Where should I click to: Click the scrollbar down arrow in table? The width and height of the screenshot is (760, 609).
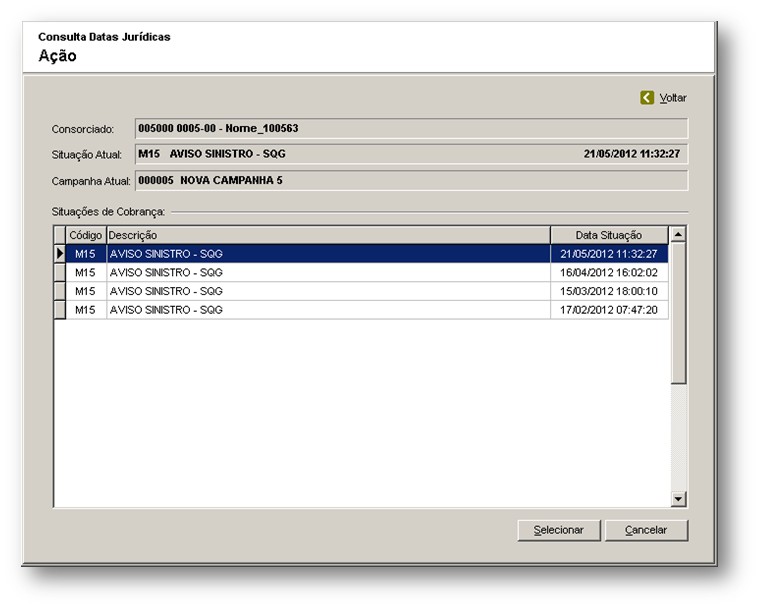click(x=678, y=498)
